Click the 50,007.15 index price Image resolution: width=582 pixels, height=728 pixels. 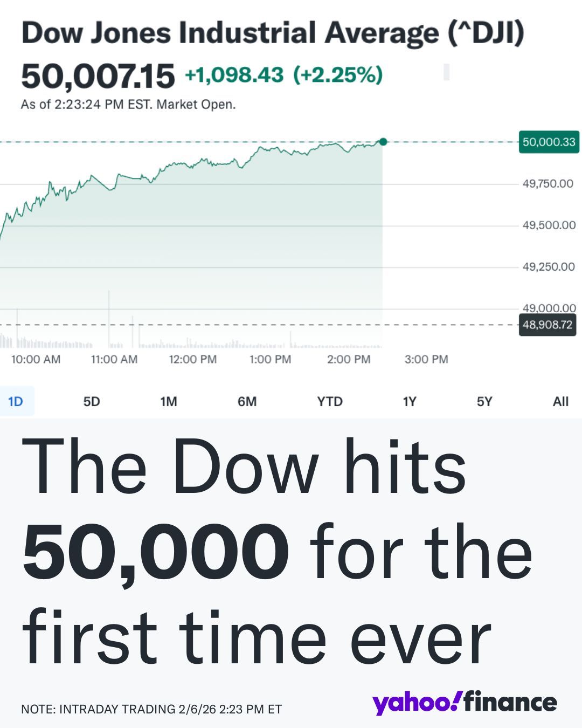click(x=98, y=75)
